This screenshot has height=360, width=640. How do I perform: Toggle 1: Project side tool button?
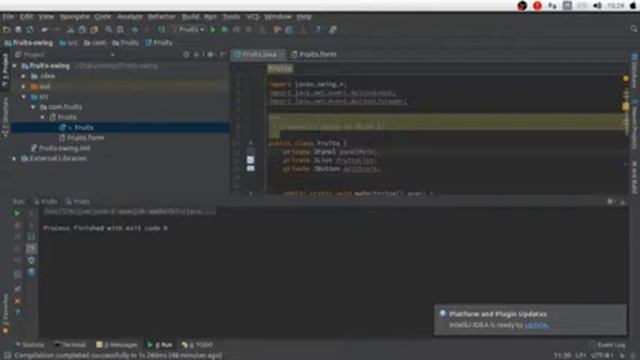[5, 70]
